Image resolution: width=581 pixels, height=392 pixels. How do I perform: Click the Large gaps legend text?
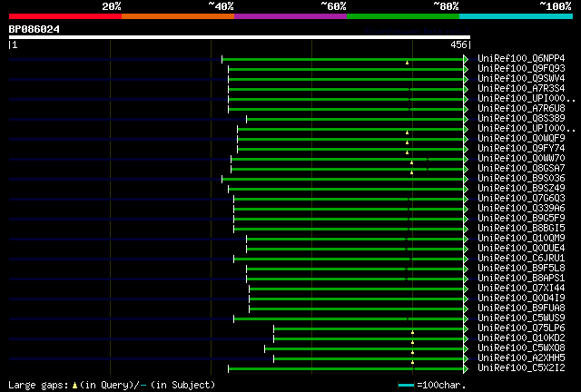[38, 386]
